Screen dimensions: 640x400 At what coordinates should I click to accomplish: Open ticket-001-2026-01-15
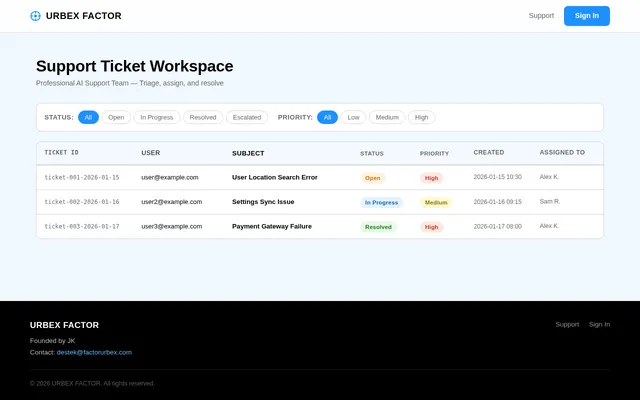[x=82, y=178]
